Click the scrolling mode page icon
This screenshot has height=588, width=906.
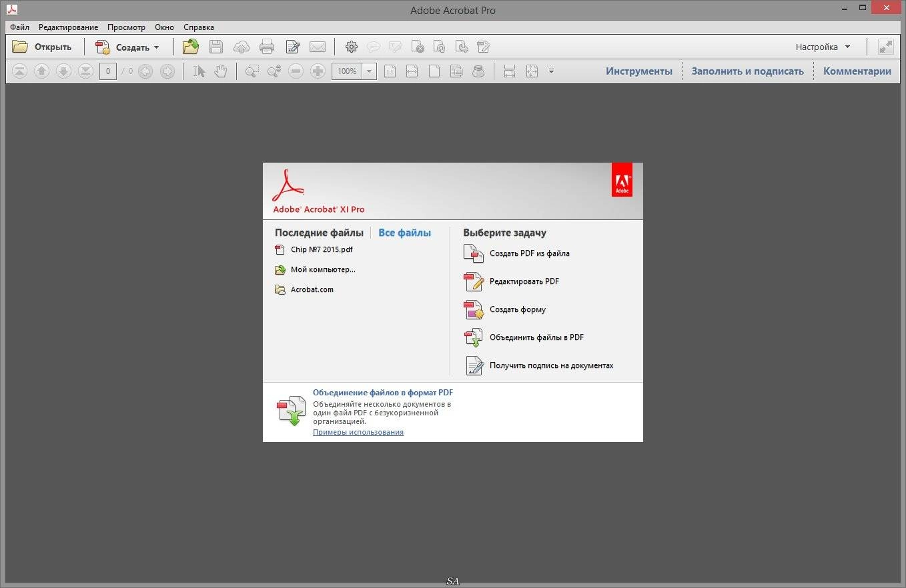[x=510, y=71]
